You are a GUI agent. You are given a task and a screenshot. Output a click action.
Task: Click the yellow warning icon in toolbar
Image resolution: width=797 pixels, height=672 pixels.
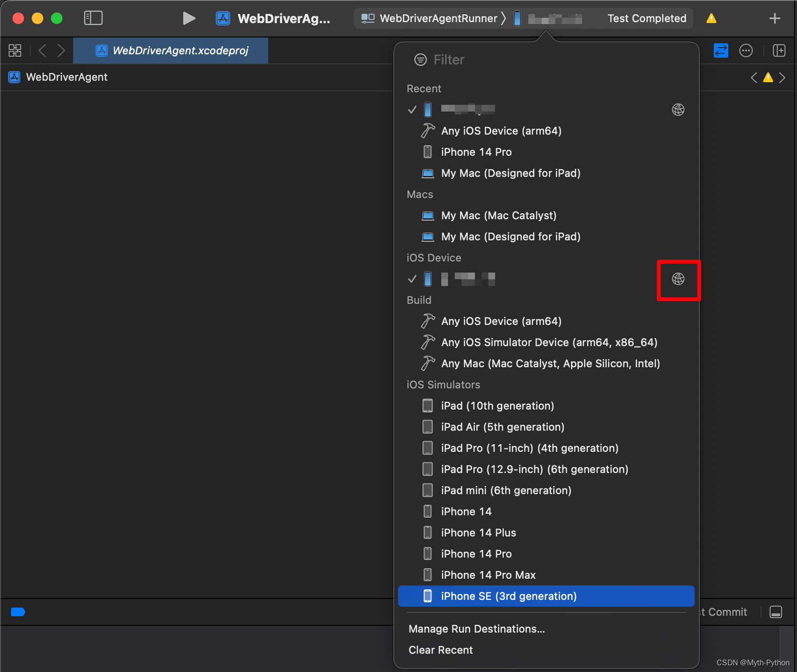pos(711,18)
